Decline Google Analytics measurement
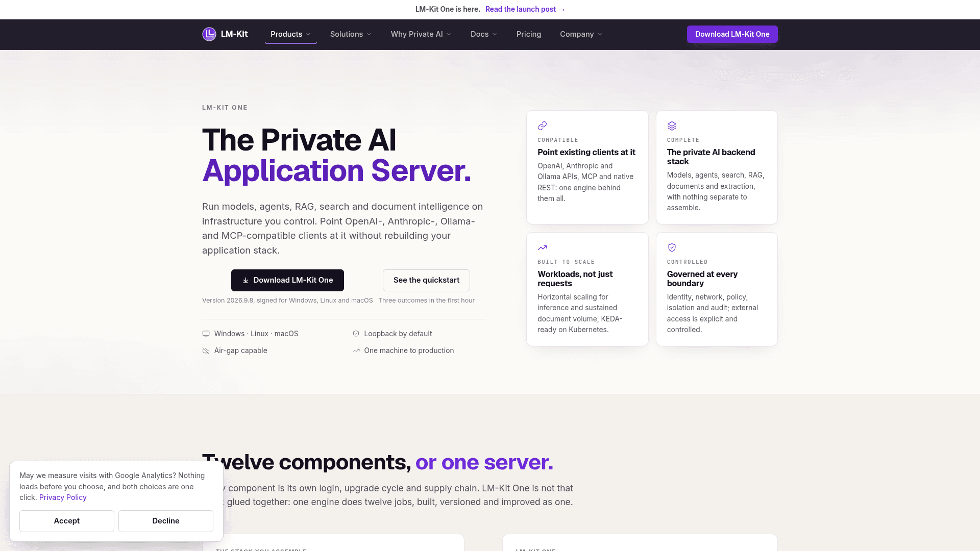This screenshot has width=980, height=551. 166,521
